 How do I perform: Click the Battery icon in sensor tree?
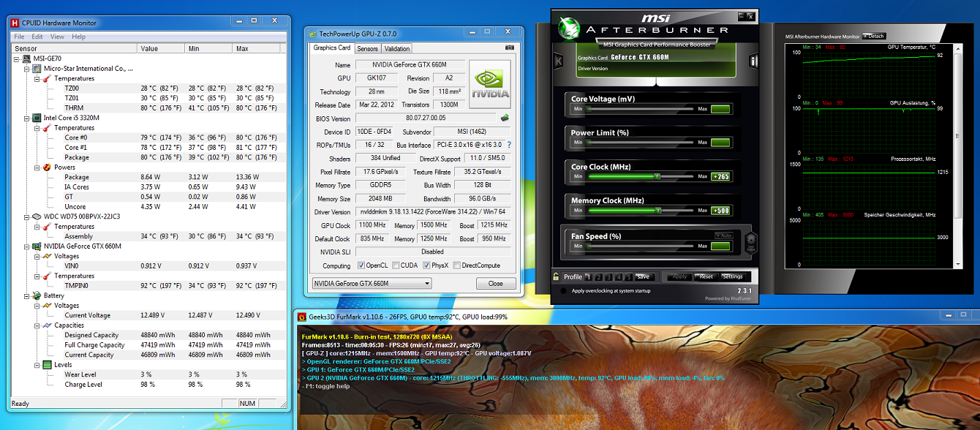pos(37,296)
